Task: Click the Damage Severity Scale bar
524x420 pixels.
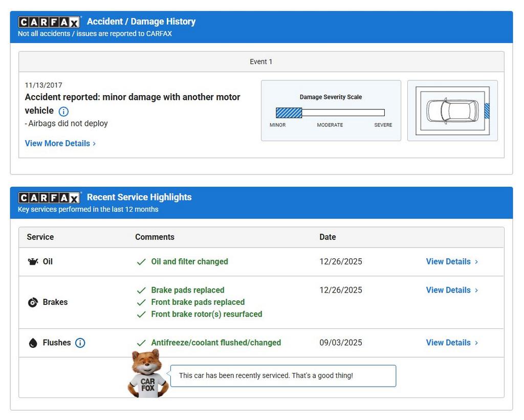Action: pyautogui.click(x=330, y=113)
